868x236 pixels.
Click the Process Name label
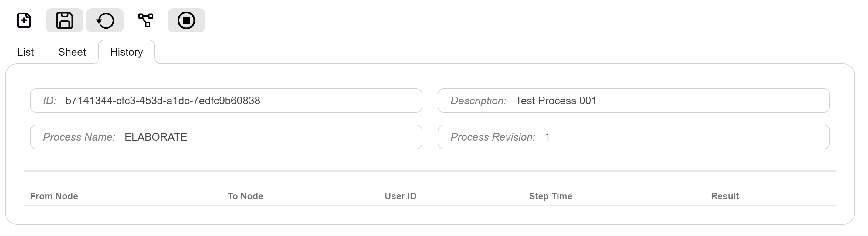click(79, 137)
